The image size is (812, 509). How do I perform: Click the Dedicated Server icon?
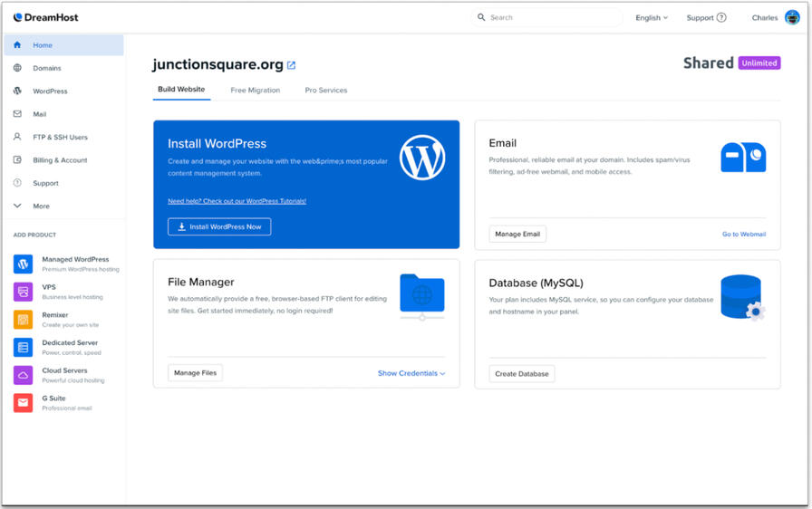point(24,348)
